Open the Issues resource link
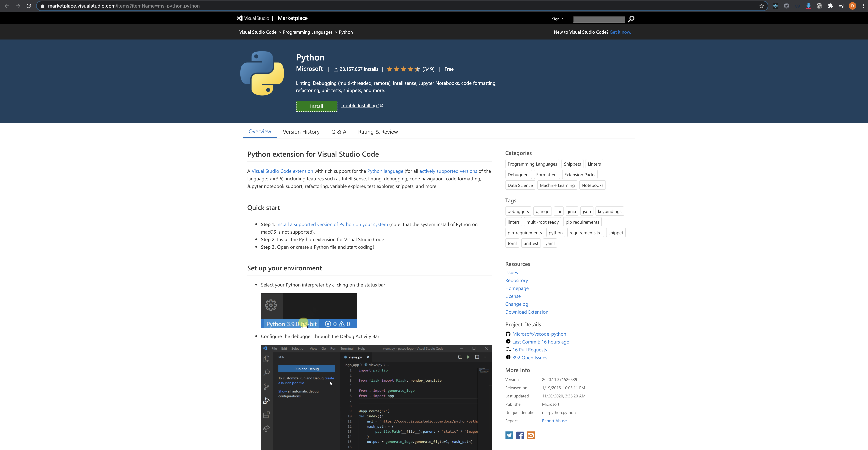The image size is (868, 450). [x=511, y=273]
